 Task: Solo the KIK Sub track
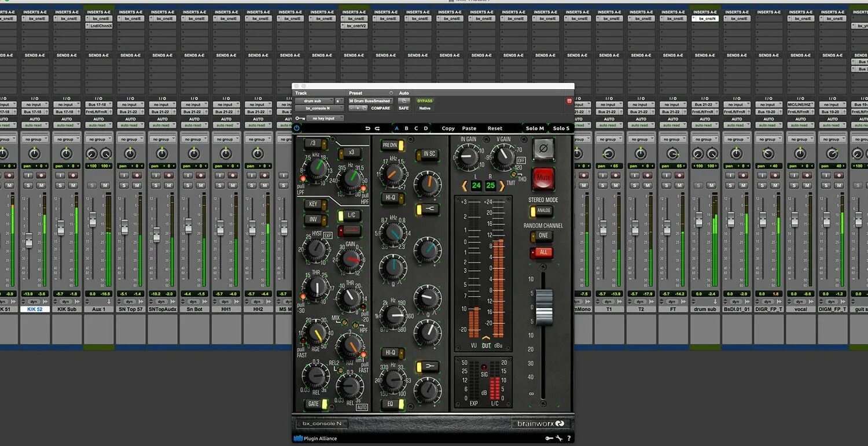(60, 185)
